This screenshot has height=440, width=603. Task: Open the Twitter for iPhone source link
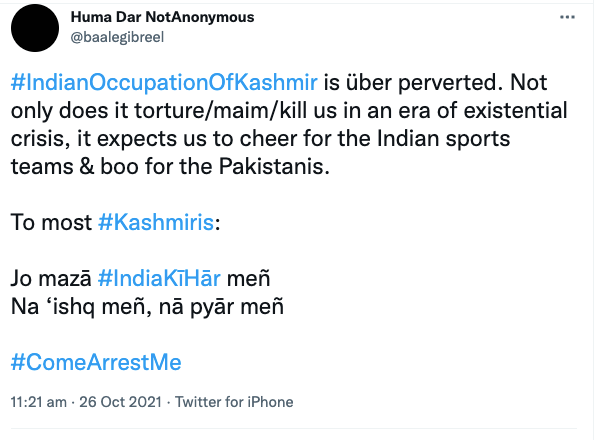[x=235, y=402]
